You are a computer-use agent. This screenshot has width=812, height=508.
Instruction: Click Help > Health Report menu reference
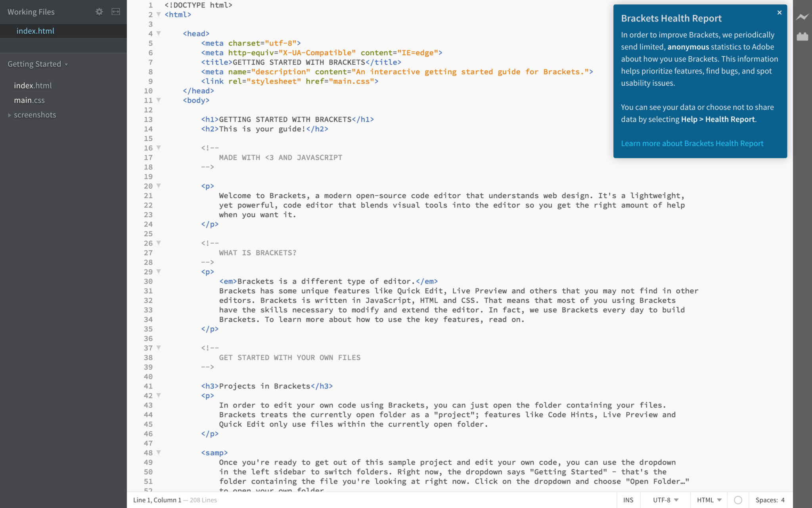(717, 119)
